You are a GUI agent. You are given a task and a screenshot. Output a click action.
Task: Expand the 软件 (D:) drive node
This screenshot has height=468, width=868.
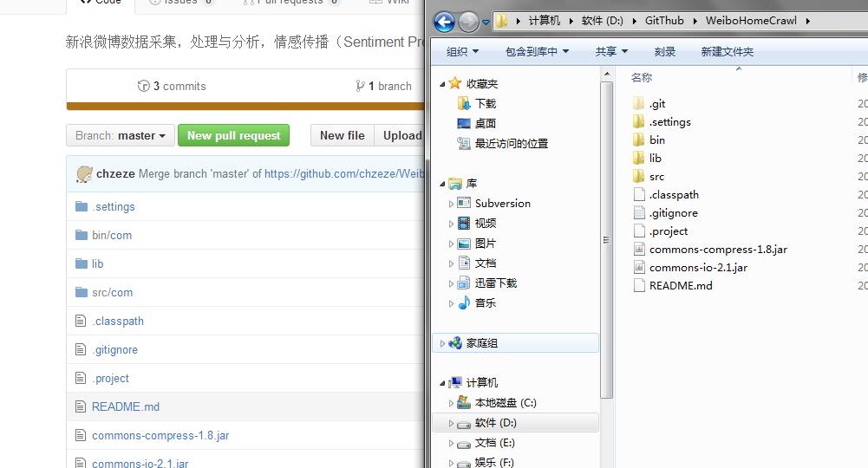click(451, 423)
